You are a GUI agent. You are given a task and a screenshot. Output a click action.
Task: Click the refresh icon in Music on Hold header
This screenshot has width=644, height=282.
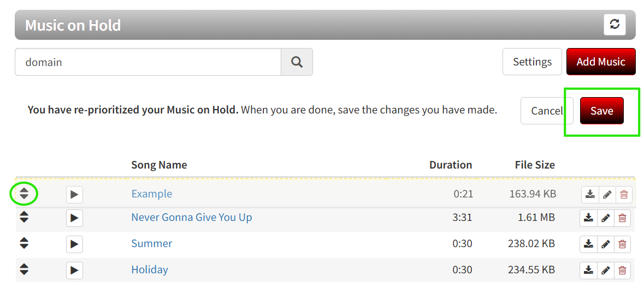[x=615, y=25]
